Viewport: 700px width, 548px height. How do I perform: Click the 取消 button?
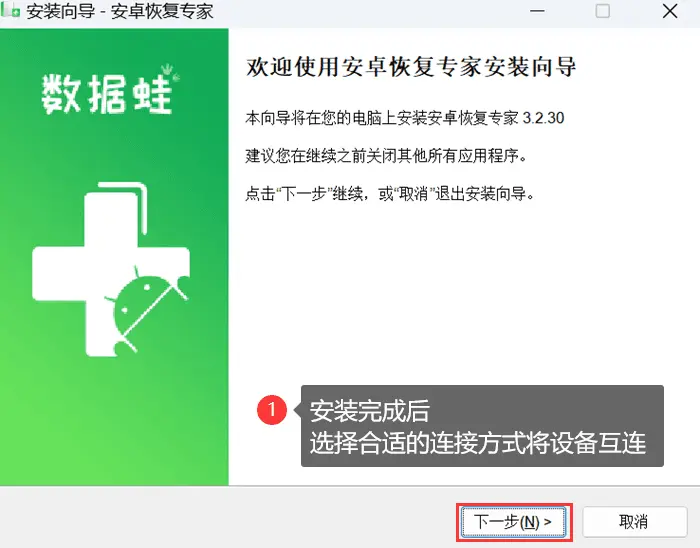pos(634,522)
